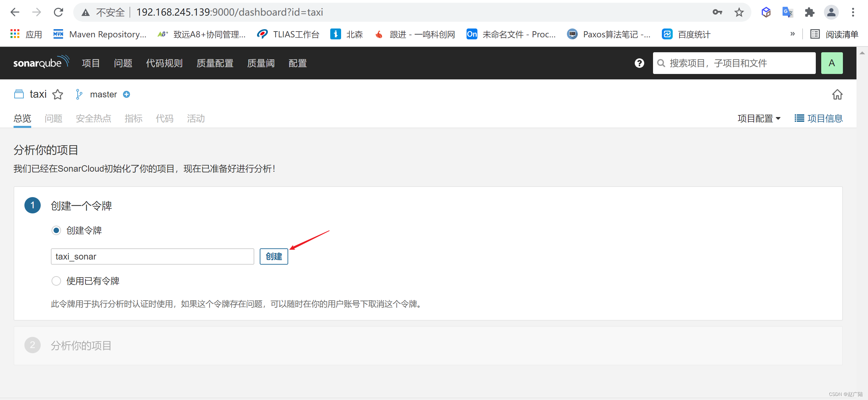Viewport: 868px width, 400px height.
Task: Click the blue plus icon beside master
Action: [126, 94]
